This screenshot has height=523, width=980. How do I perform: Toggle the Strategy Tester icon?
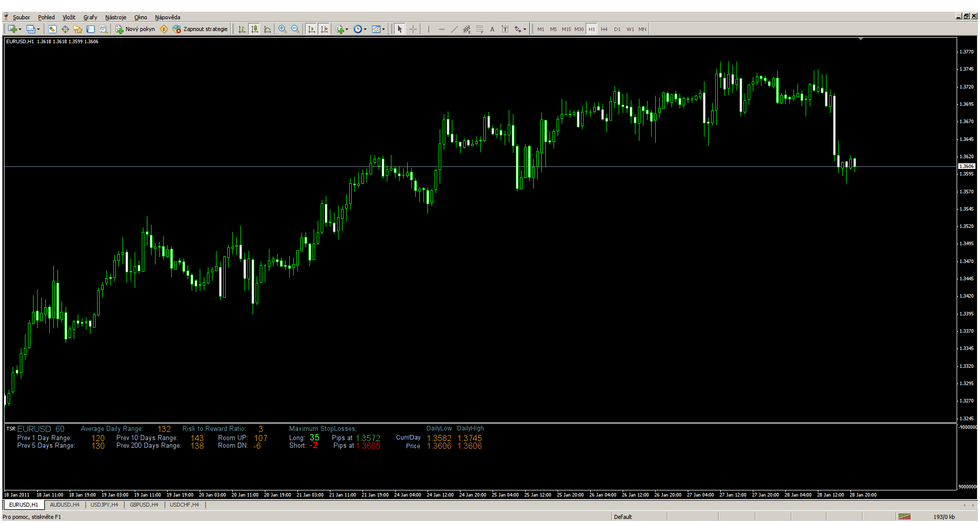tap(103, 29)
